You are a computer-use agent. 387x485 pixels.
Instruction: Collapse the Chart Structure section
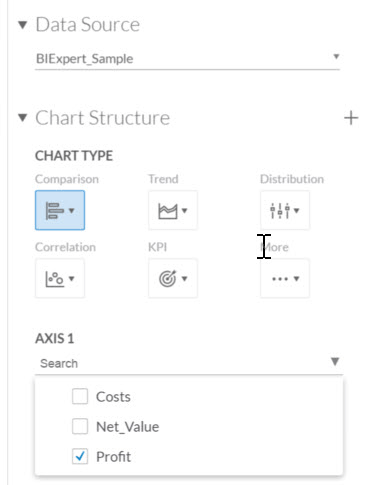pos(23,118)
